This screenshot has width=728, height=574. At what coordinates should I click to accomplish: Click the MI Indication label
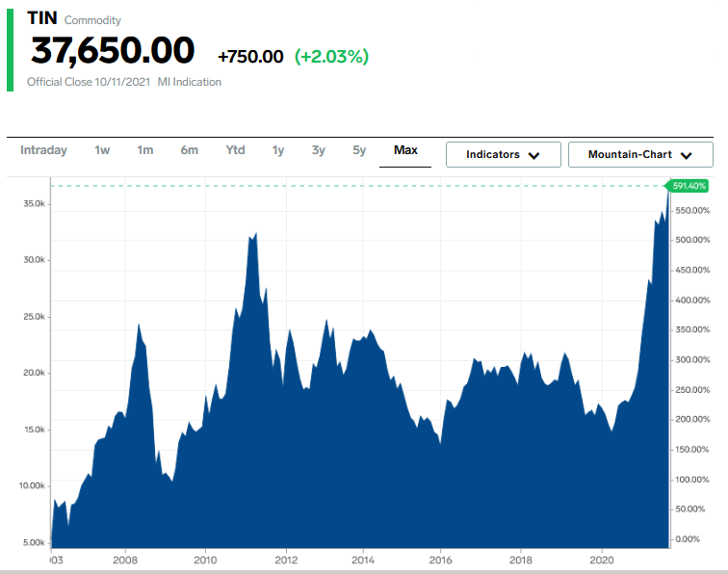pos(190,82)
